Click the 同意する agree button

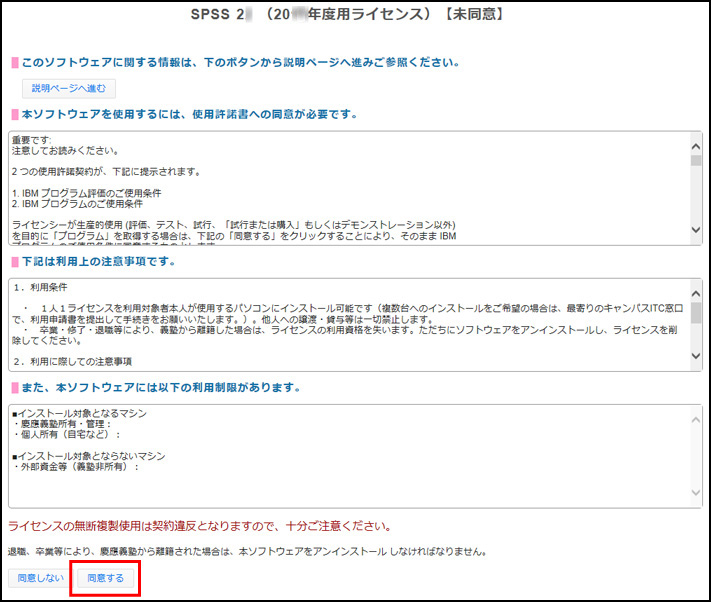click(x=105, y=578)
